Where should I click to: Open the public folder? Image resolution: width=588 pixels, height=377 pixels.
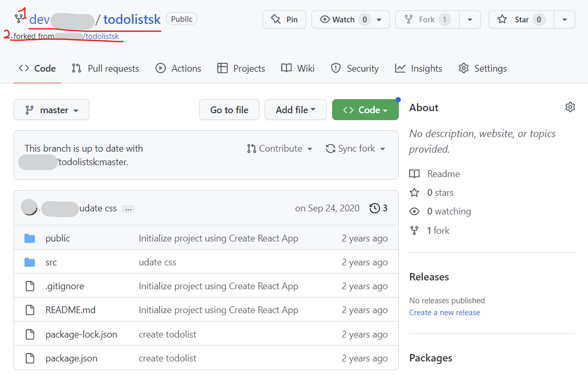coord(58,238)
